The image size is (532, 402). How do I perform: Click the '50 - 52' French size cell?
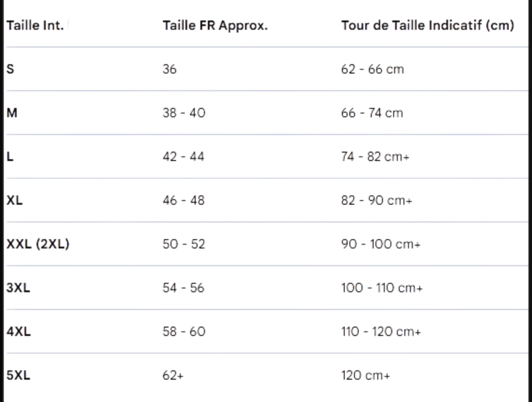click(x=184, y=244)
